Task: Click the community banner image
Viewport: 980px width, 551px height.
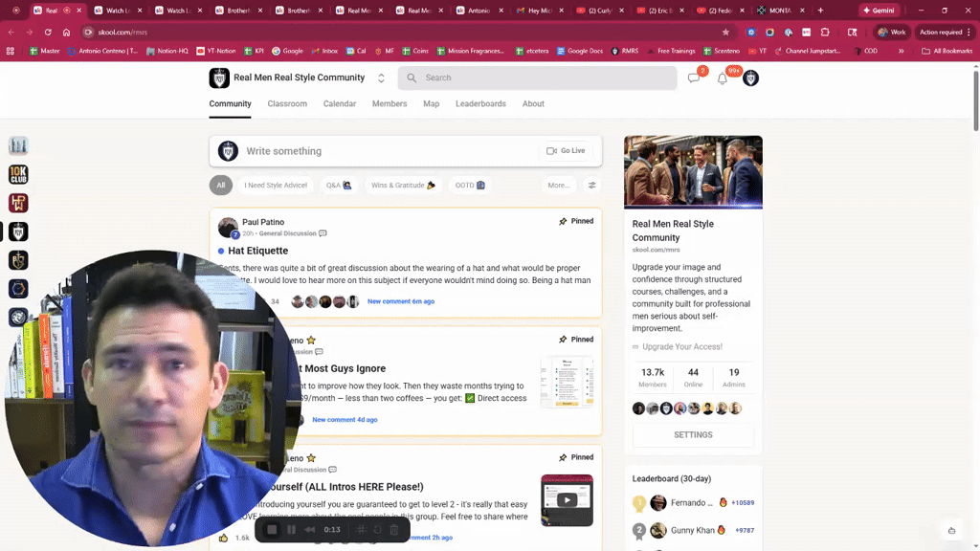Action: tap(693, 172)
